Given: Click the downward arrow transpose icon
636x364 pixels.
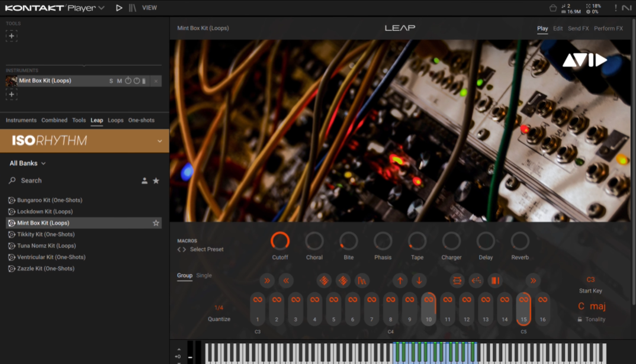Looking at the screenshot, I should pyautogui.click(x=419, y=281).
